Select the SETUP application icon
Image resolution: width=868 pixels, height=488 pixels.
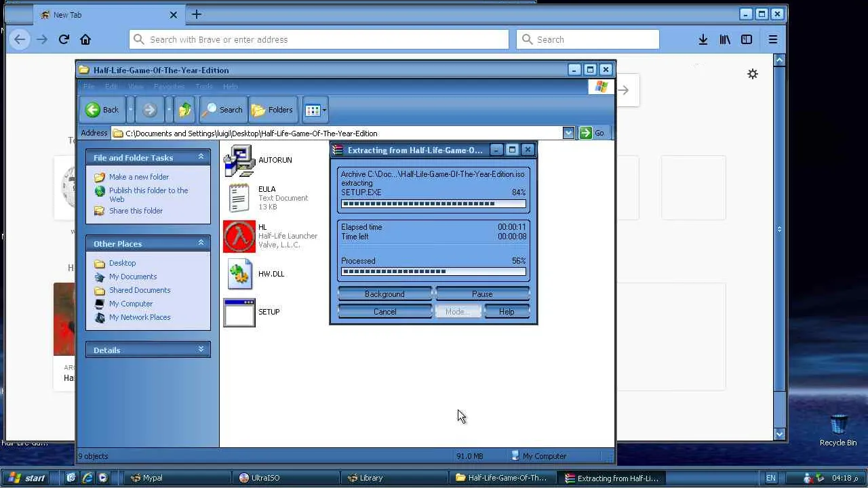pos(239,312)
